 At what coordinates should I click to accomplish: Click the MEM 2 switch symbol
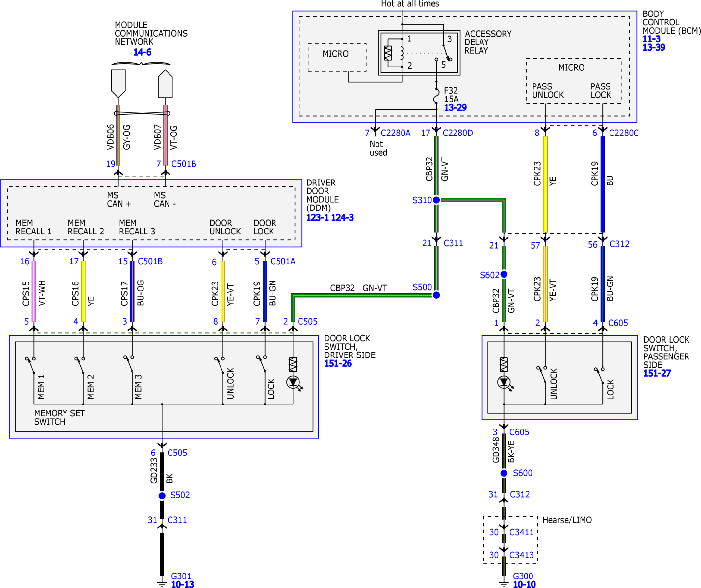80,365
